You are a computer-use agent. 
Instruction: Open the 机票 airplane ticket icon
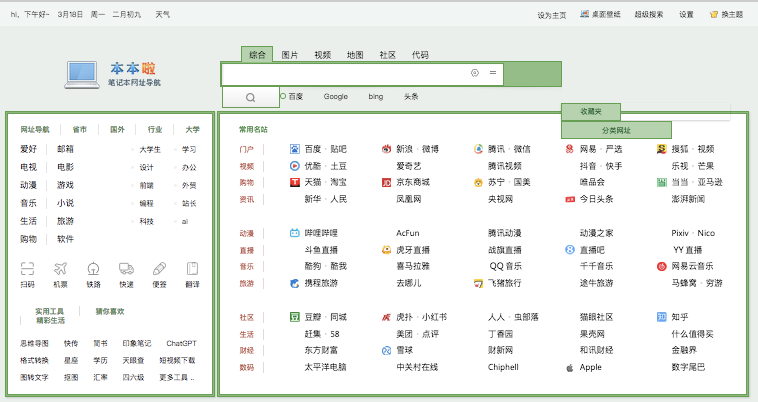[x=60, y=268]
